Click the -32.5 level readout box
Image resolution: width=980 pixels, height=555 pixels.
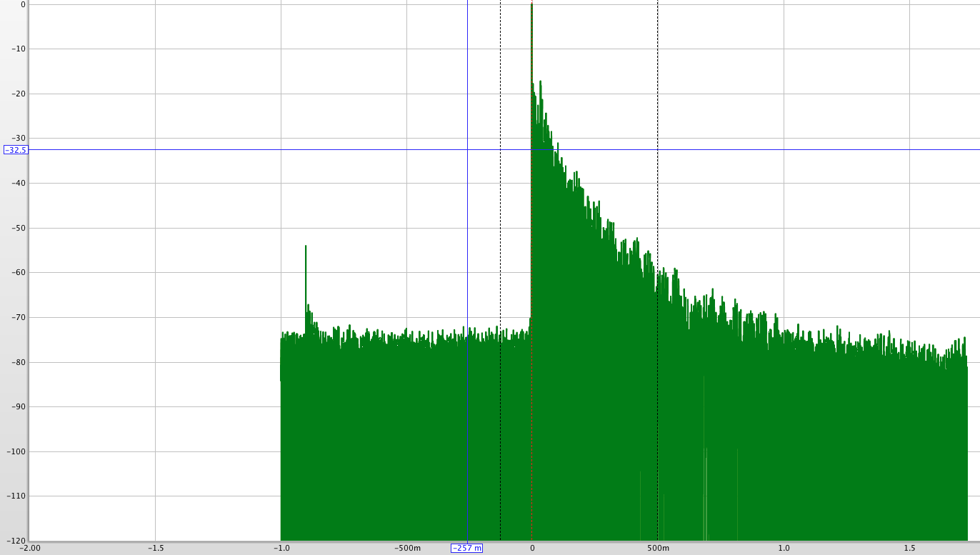(16, 150)
